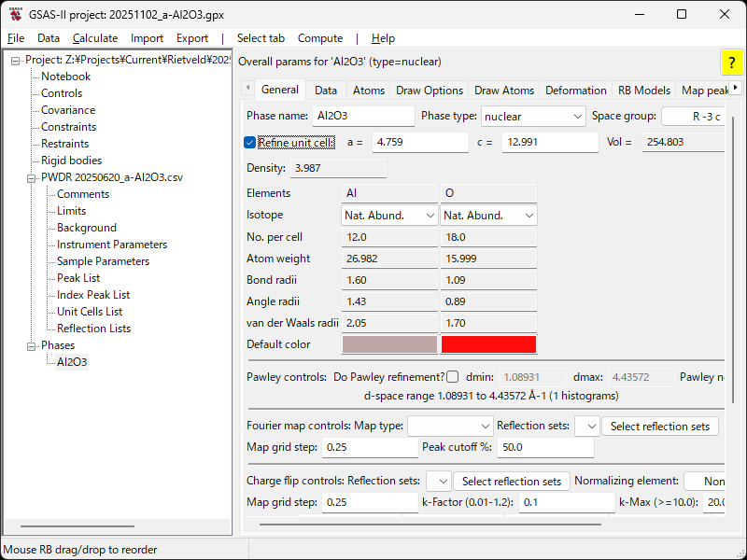Switch to the Draw Atoms tab
Screen dimensions: 747x560
504,91
